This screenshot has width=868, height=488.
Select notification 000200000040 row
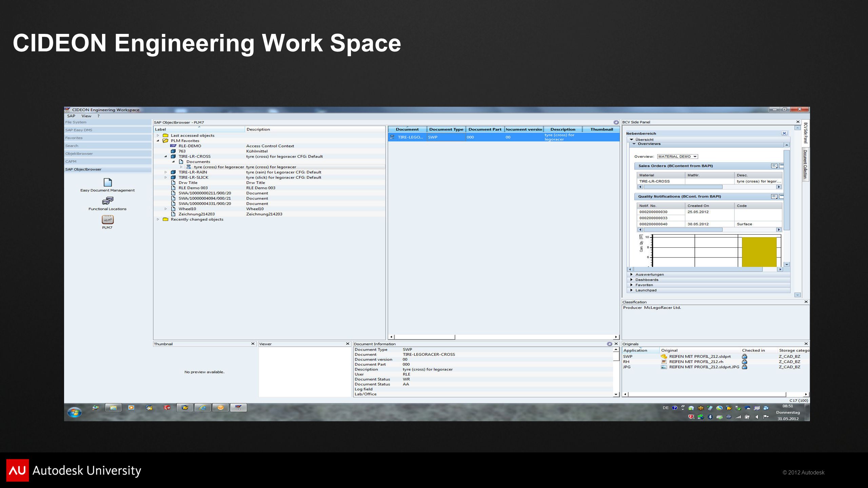click(710, 224)
